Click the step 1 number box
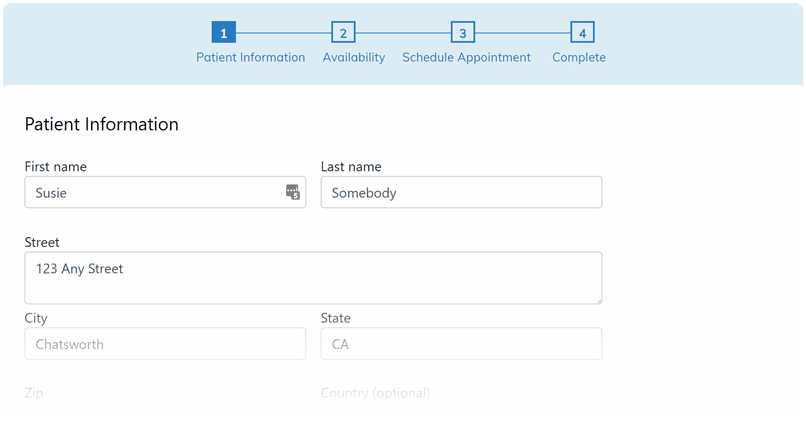 tap(224, 32)
